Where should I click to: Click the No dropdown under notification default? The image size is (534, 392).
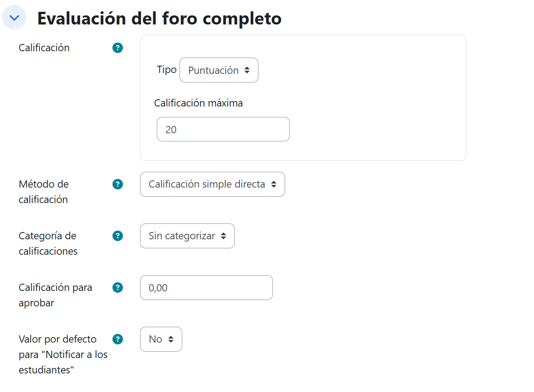coord(161,339)
